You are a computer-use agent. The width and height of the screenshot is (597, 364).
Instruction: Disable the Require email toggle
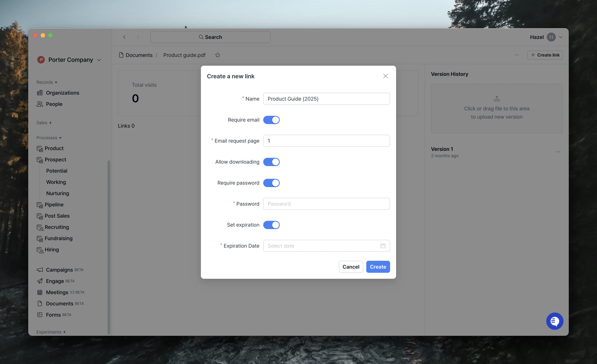[x=271, y=120]
